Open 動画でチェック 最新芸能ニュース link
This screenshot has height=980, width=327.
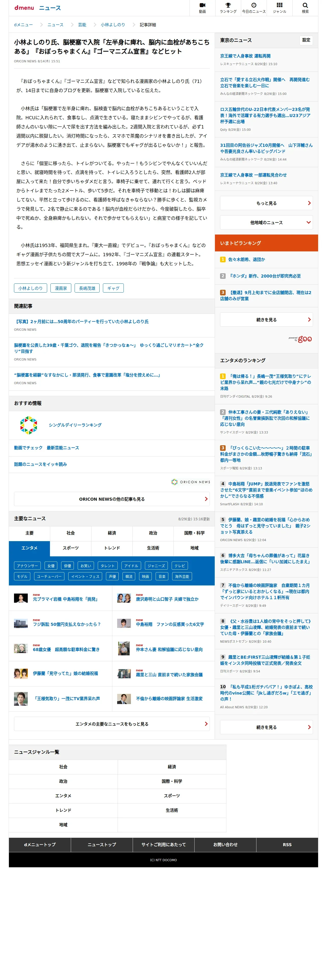(x=46, y=448)
